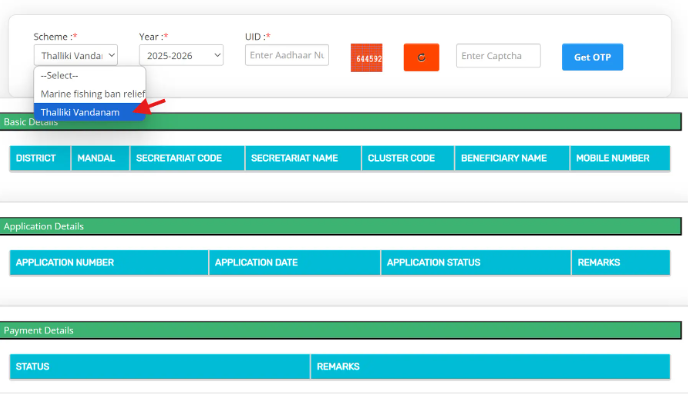Choose the --Select-- option in the list
Screen dimensions: 688x394
coord(90,75)
